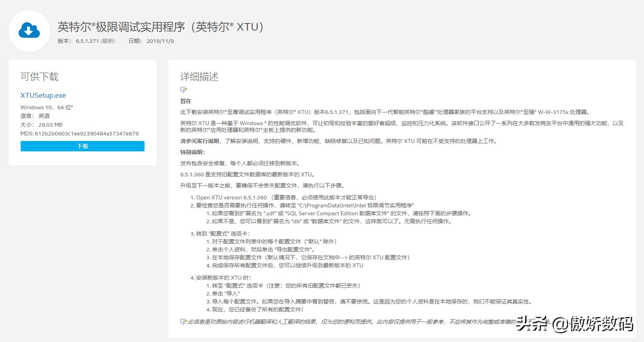Image resolution: width=644 pixels, height=342 pixels.
Task: Click the date 2019/11/9
Action: 160,41
